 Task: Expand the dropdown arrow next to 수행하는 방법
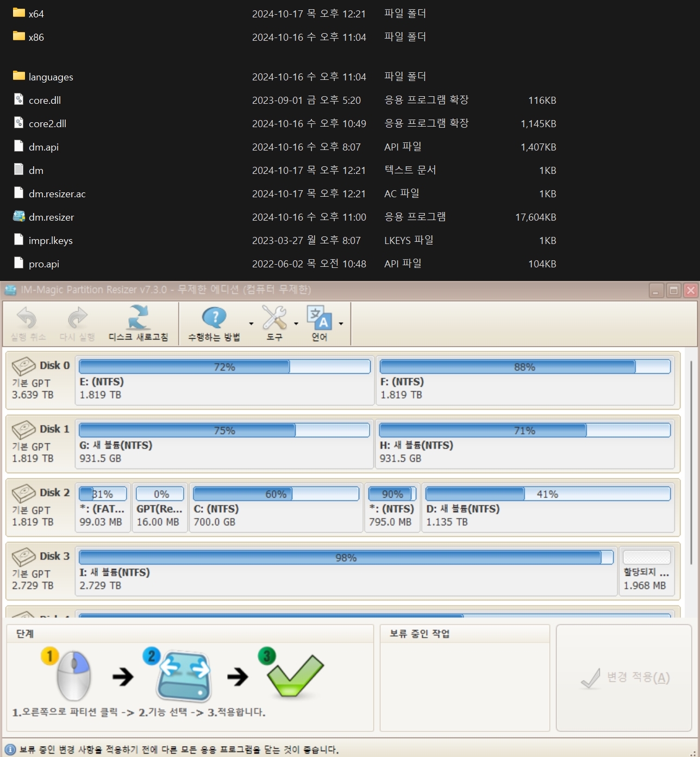pyautogui.click(x=251, y=324)
